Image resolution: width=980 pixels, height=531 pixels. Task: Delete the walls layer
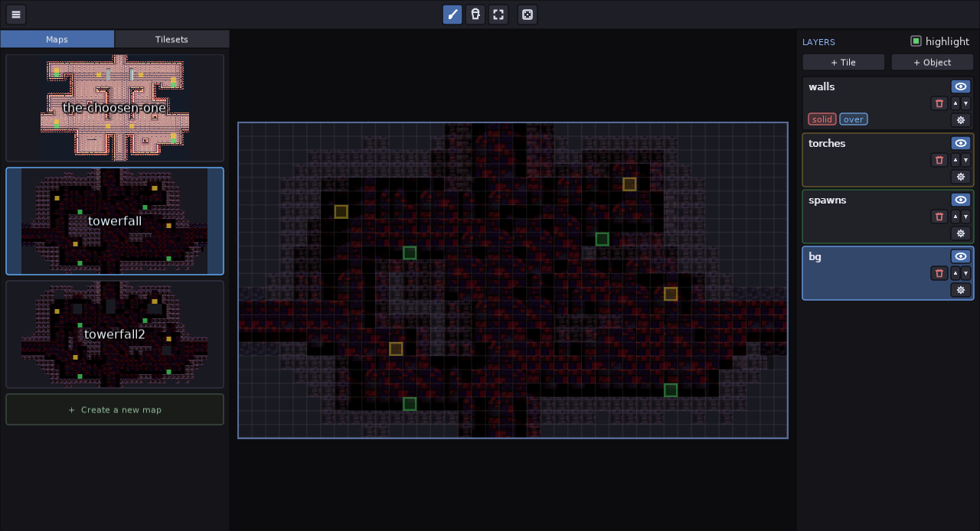(939, 103)
